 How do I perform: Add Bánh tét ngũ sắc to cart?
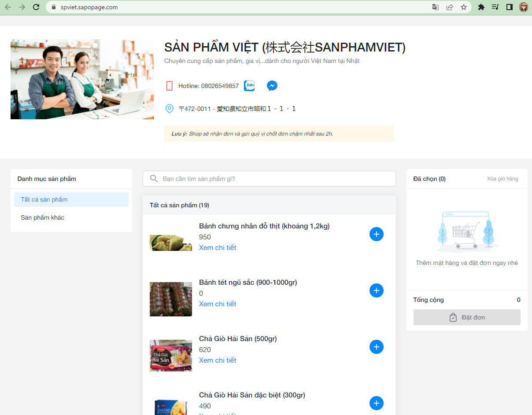coord(377,290)
